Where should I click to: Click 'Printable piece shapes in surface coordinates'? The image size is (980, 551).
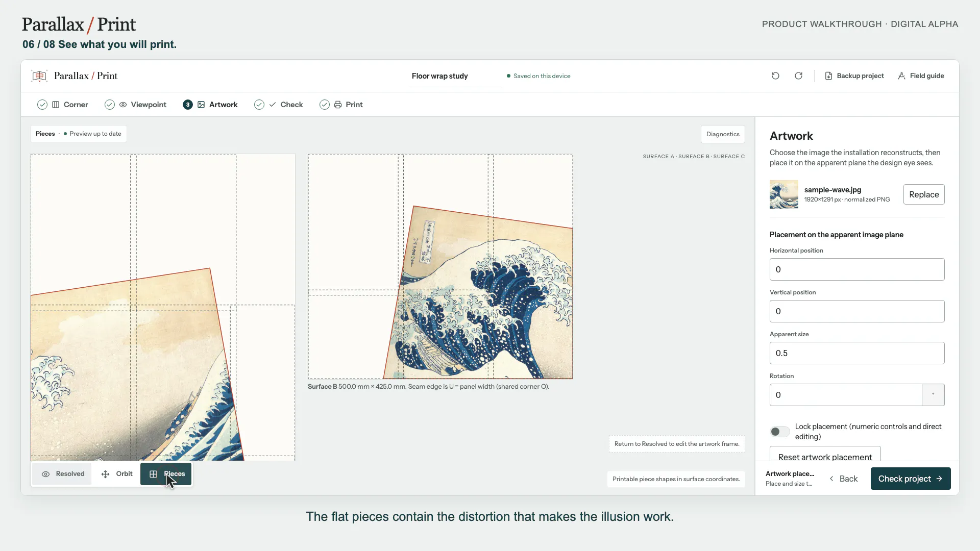[x=676, y=479]
